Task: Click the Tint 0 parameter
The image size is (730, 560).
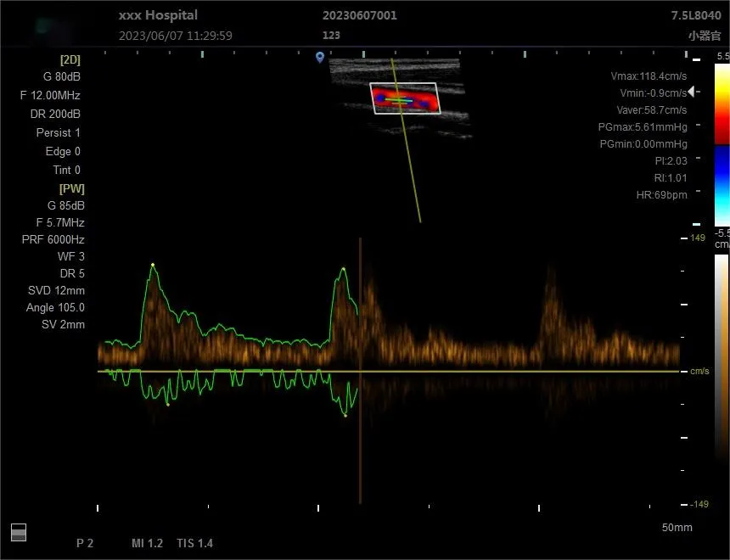Action: pos(66,170)
